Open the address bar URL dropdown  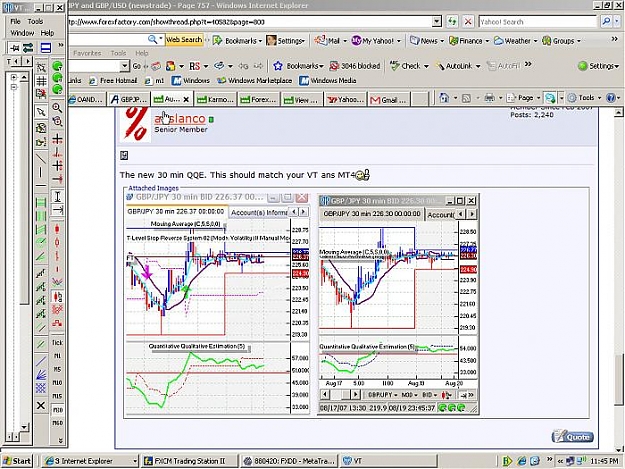click(x=437, y=22)
